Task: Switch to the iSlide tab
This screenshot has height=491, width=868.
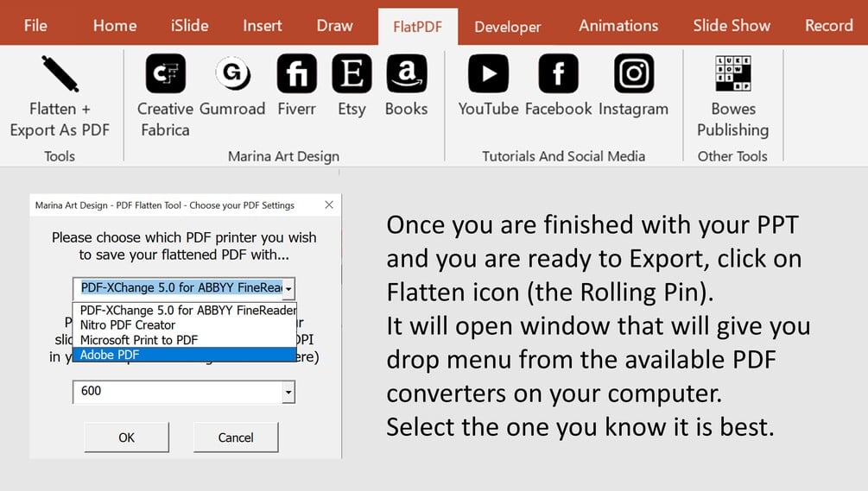Action: coord(189,25)
